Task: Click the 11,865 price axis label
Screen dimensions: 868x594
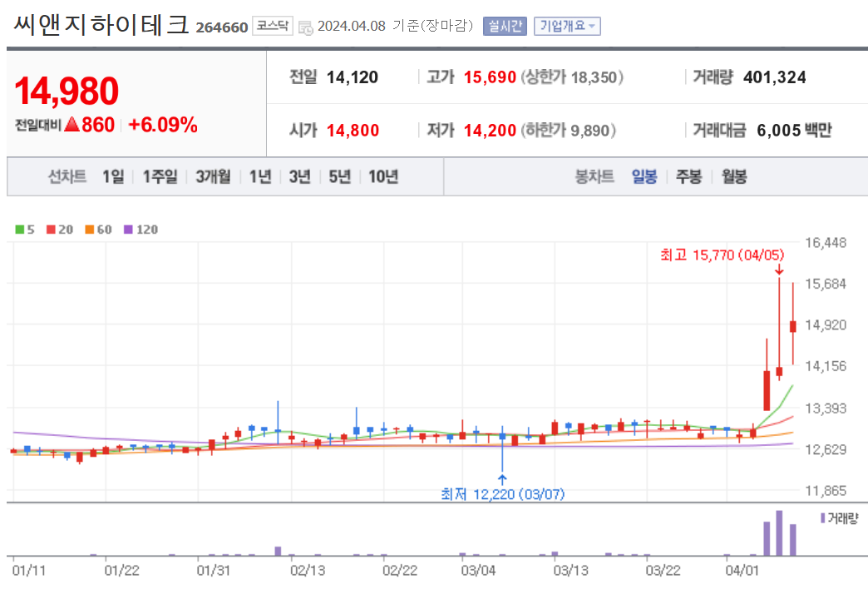Action: pos(826,490)
